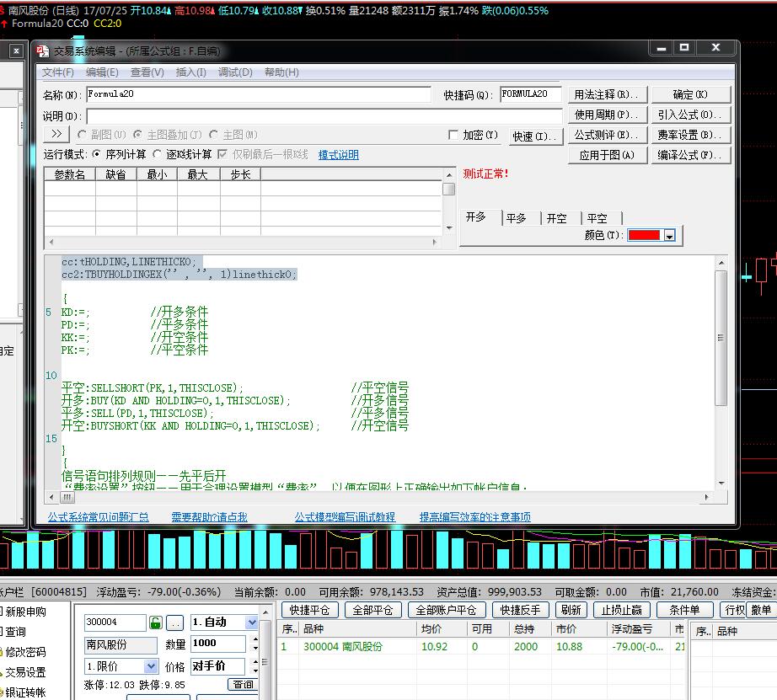Viewport: 777px width, 700px height.
Task: Click the 修改密码 icon in trading sidebar
Action: 2,652
